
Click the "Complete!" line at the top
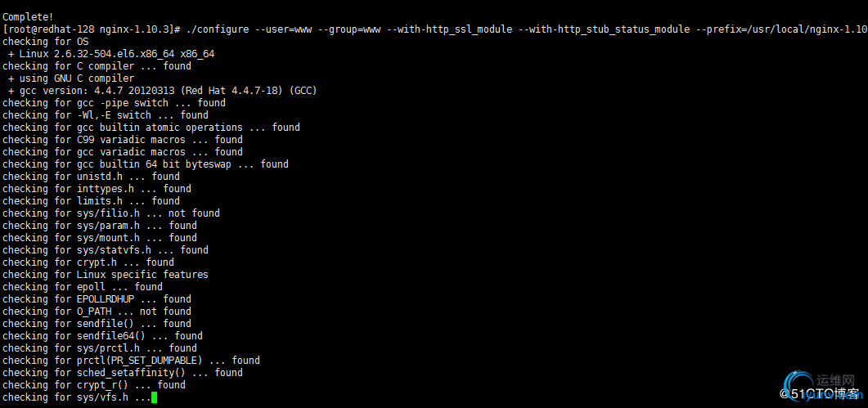click(x=29, y=17)
